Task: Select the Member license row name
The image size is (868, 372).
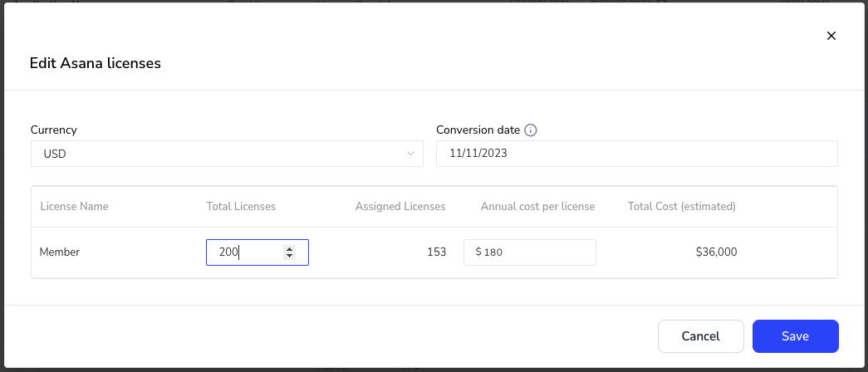Action: [x=60, y=252]
